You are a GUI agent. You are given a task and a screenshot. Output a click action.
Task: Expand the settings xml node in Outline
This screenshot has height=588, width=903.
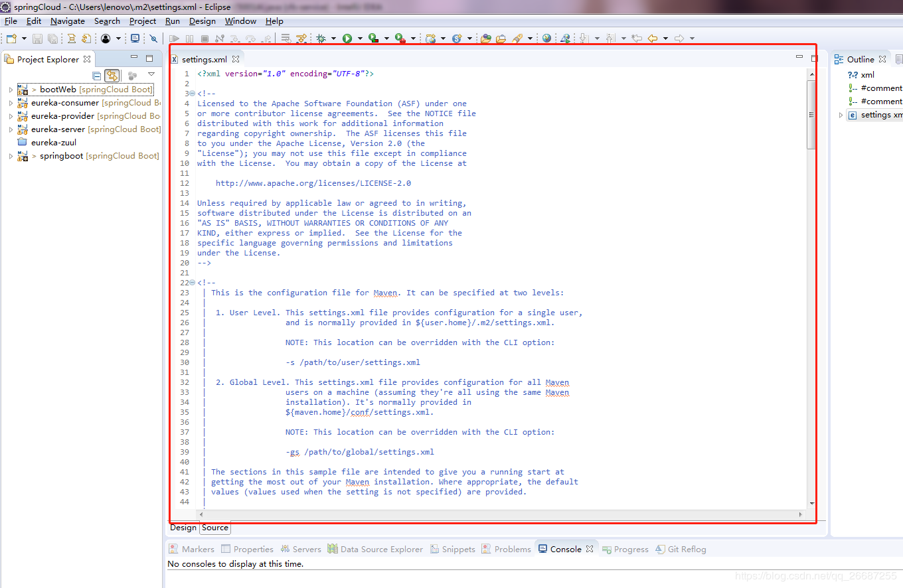841,115
